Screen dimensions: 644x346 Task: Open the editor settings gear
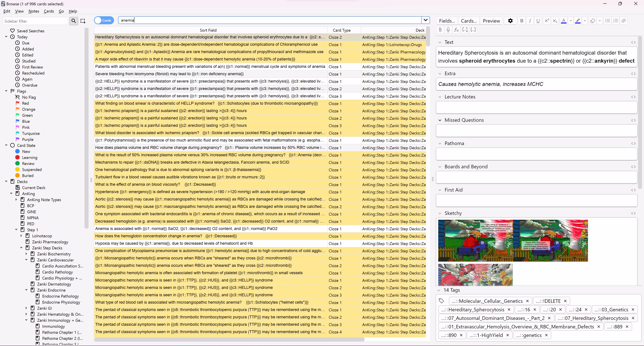pos(510,21)
